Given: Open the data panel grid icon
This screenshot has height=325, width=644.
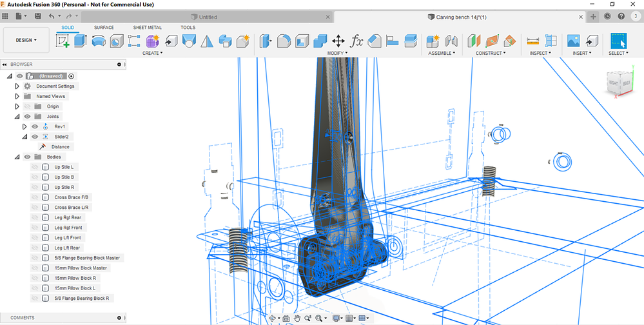Looking at the screenshot, I should [5, 16].
